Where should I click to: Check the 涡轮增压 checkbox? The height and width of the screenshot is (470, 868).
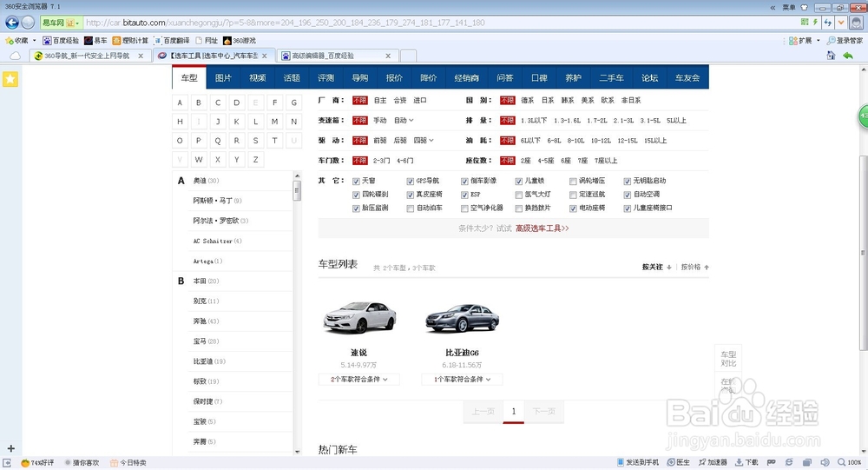pos(573,182)
